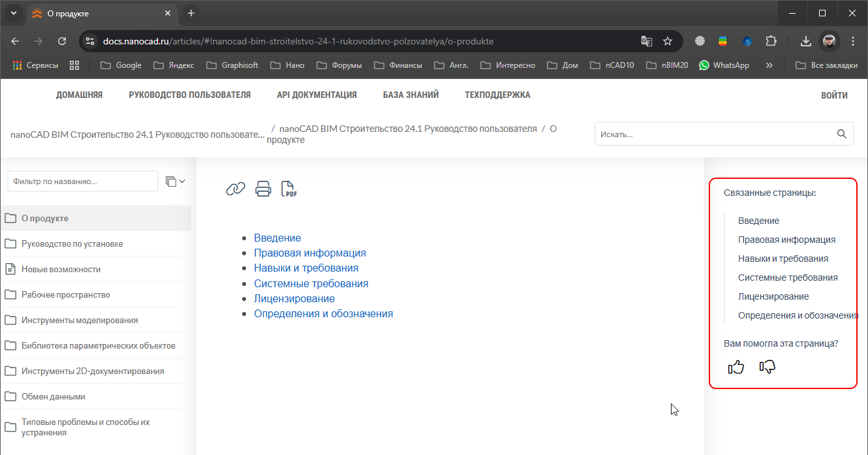868x455 pixels.
Task: Open the Graphisoft bookmarks folder
Action: tap(232, 65)
